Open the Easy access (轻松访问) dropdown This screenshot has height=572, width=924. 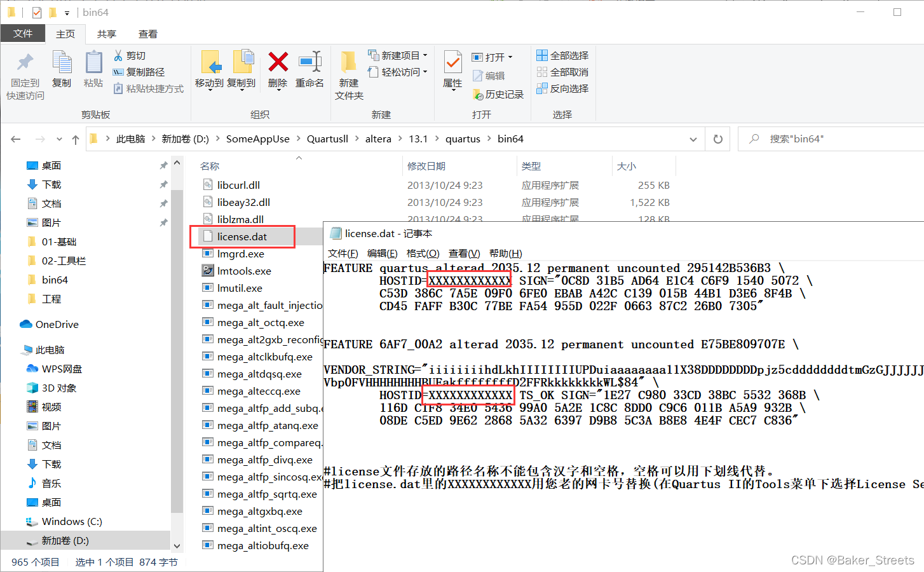click(x=398, y=72)
